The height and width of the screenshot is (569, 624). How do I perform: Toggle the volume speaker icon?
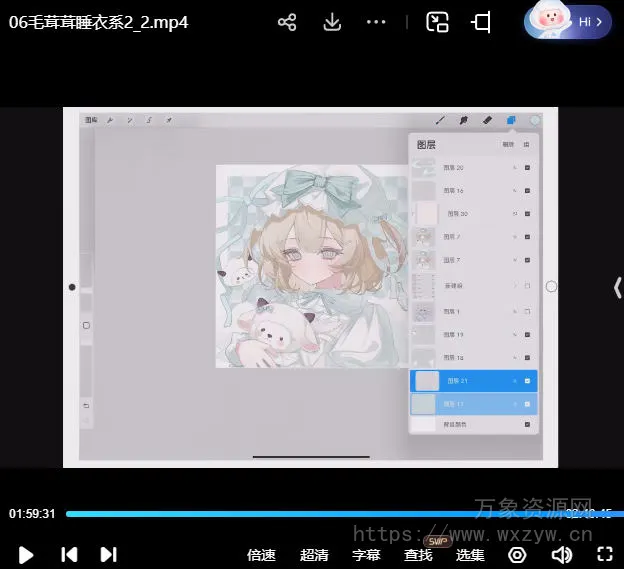(562, 554)
